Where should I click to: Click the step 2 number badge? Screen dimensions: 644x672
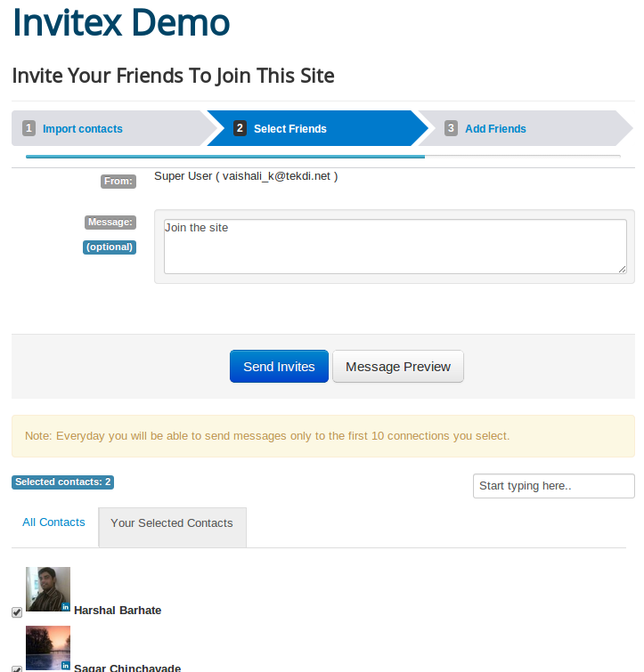(x=240, y=128)
